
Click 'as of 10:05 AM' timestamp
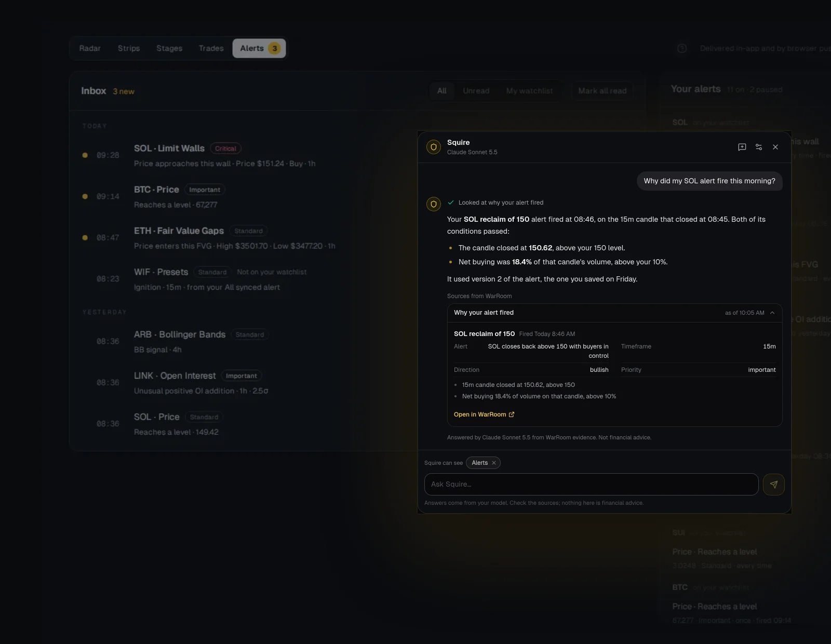(x=745, y=313)
